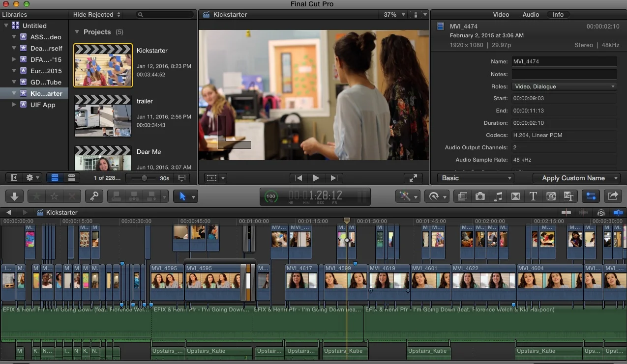The height and width of the screenshot is (364, 627).
Task: Select the Dear Me project thumbnail
Action: coord(103,158)
